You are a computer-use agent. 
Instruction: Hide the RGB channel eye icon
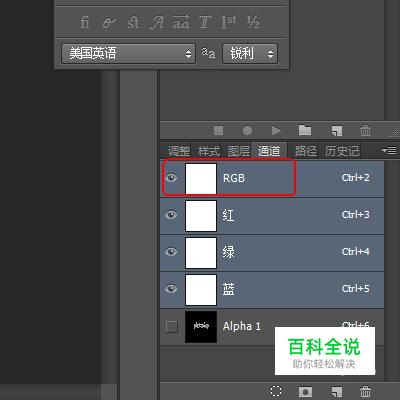(x=171, y=178)
